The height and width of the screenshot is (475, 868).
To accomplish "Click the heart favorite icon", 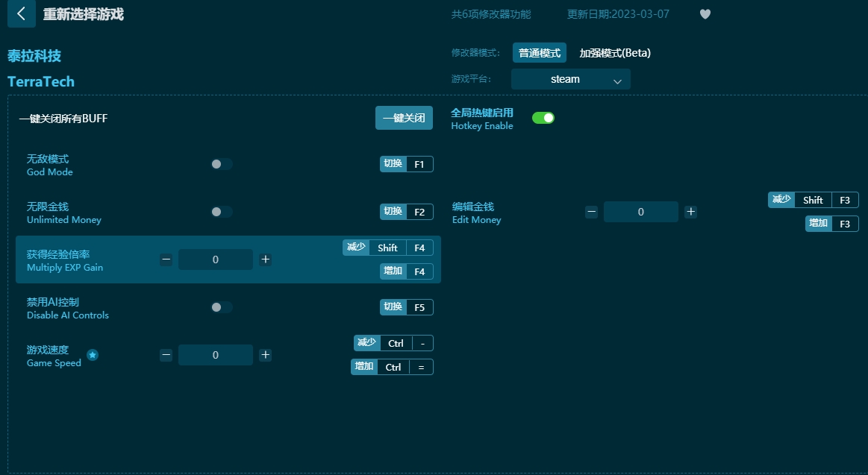I will [x=705, y=14].
